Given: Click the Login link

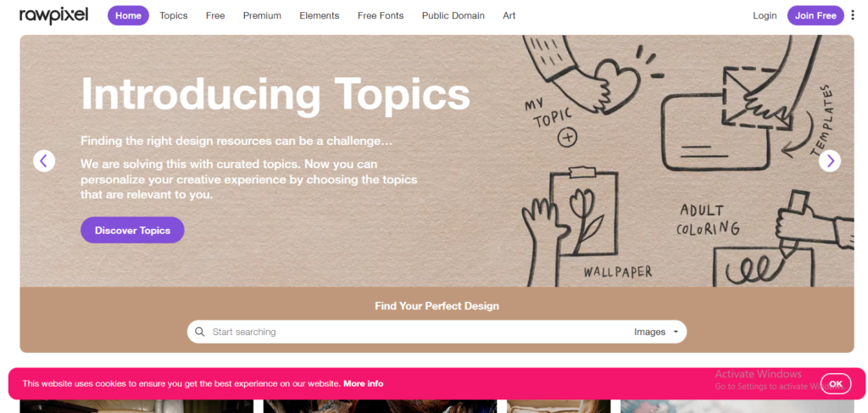Looking at the screenshot, I should [765, 15].
